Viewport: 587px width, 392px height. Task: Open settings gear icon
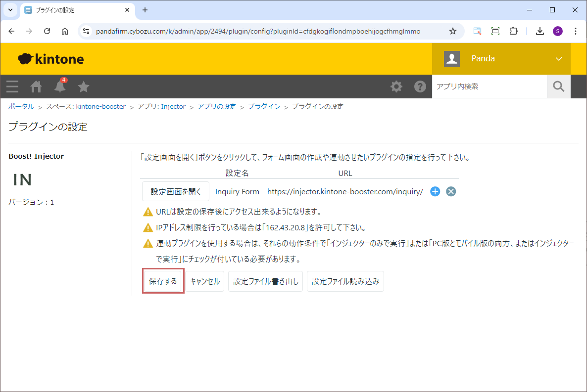(x=396, y=87)
